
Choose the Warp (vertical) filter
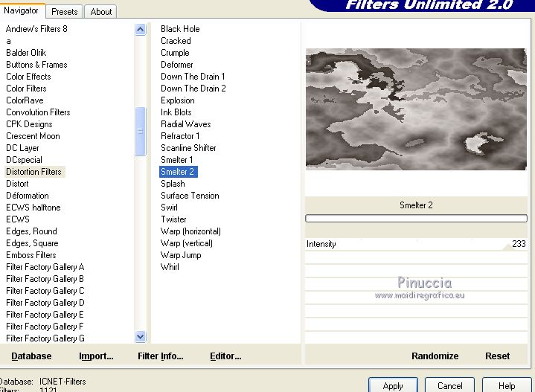[186, 243]
